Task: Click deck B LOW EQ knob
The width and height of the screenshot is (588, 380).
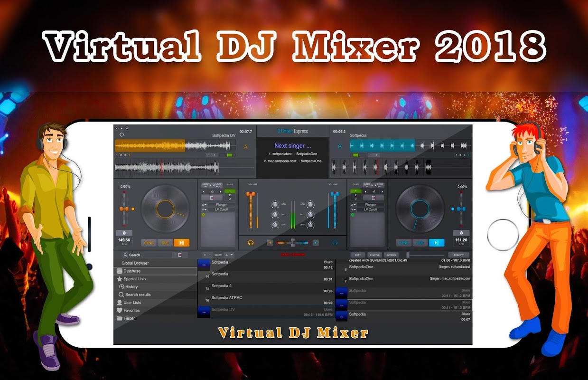Action: click(310, 225)
